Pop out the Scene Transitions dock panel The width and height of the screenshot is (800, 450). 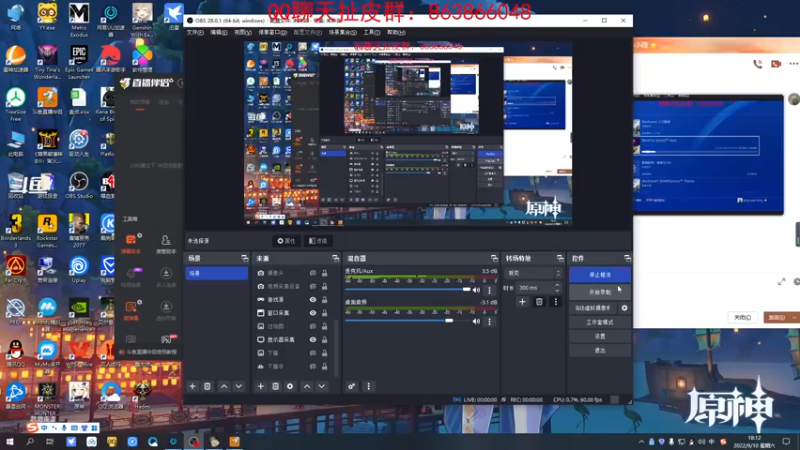560,259
